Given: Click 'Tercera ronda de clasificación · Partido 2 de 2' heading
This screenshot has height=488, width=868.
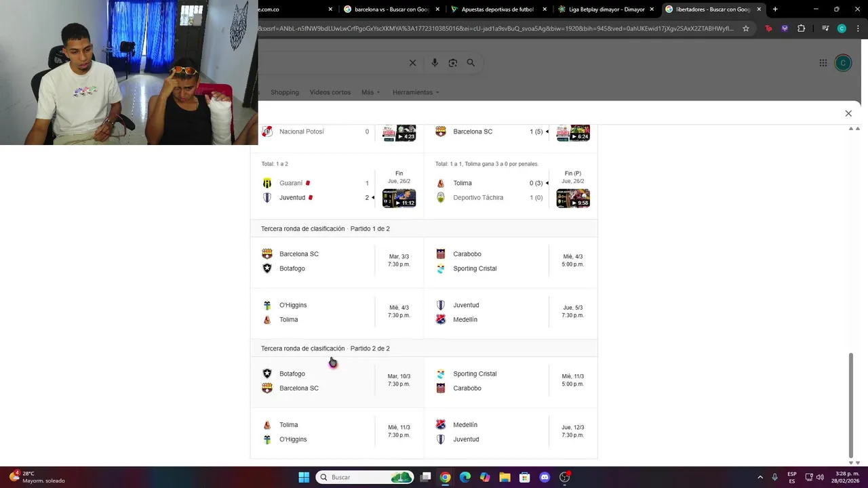Looking at the screenshot, I should 325,348.
